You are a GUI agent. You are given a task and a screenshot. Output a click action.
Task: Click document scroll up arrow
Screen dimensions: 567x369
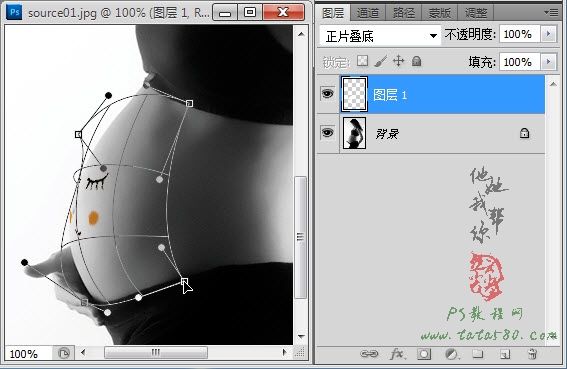pos(301,34)
